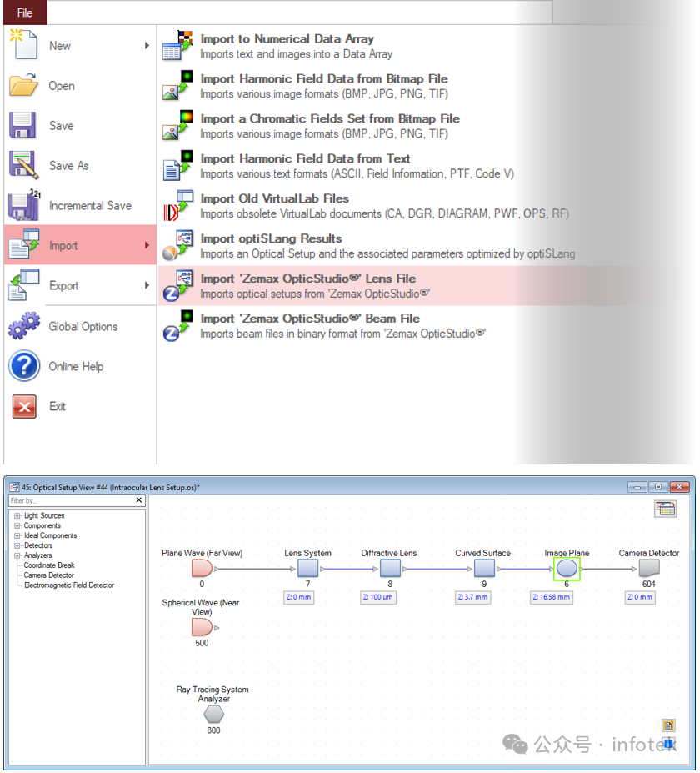Click the Save As pencil-disk icon

click(x=23, y=164)
